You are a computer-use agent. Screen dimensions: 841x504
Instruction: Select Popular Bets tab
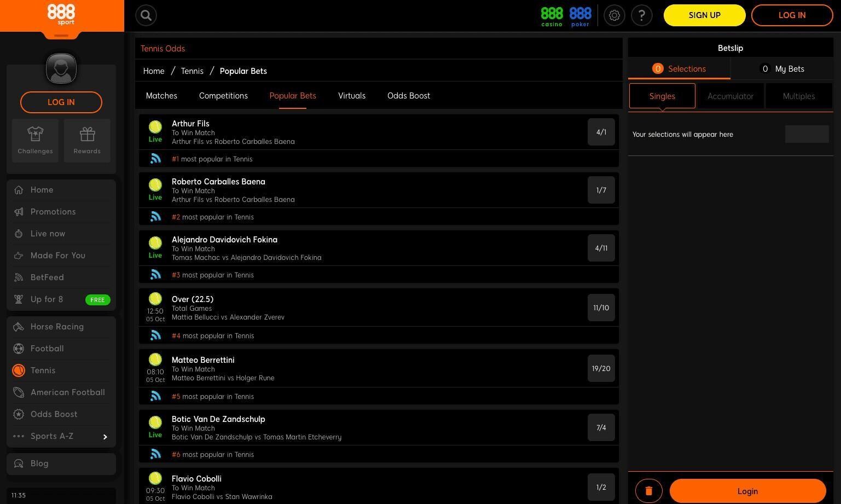(293, 96)
